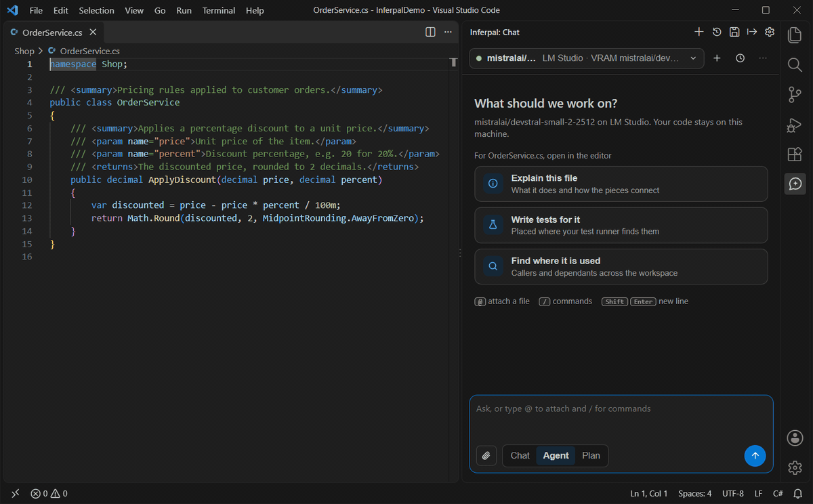Open the Accounts icon in activity bar
Screen dimensions: 813x504
(795, 438)
